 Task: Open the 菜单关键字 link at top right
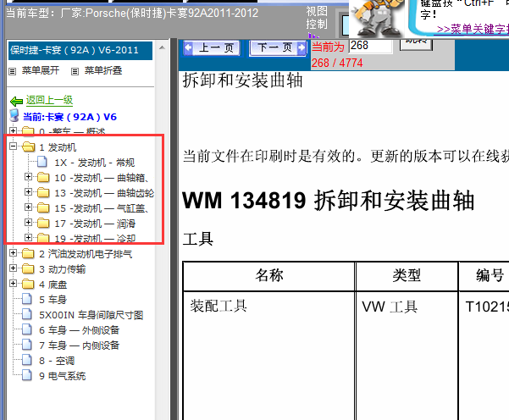click(x=473, y=29)
